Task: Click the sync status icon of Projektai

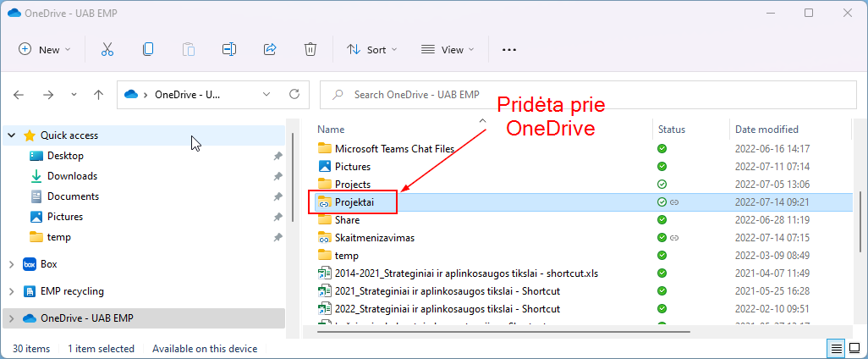Action: pos(662,202)
